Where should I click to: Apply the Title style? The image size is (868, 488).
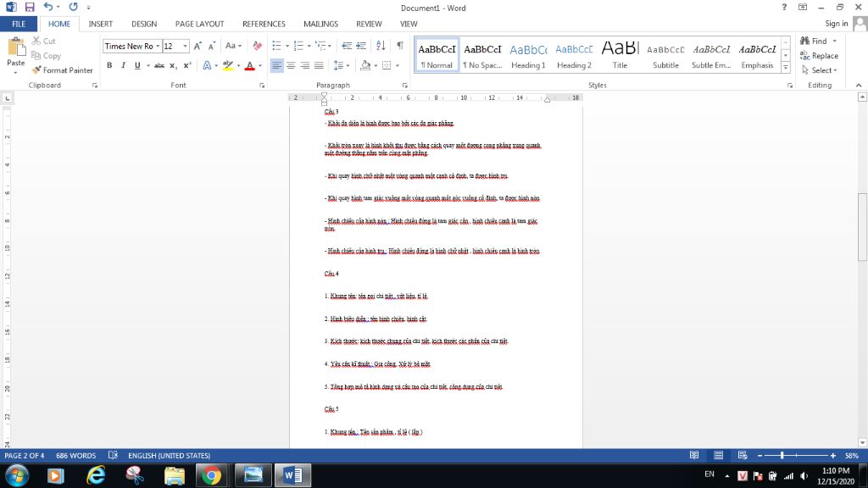[620, 55]
